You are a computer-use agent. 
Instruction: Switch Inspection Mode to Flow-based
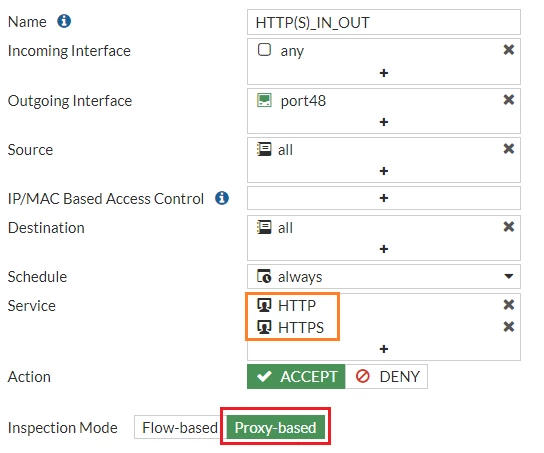[x=179, y=427]
